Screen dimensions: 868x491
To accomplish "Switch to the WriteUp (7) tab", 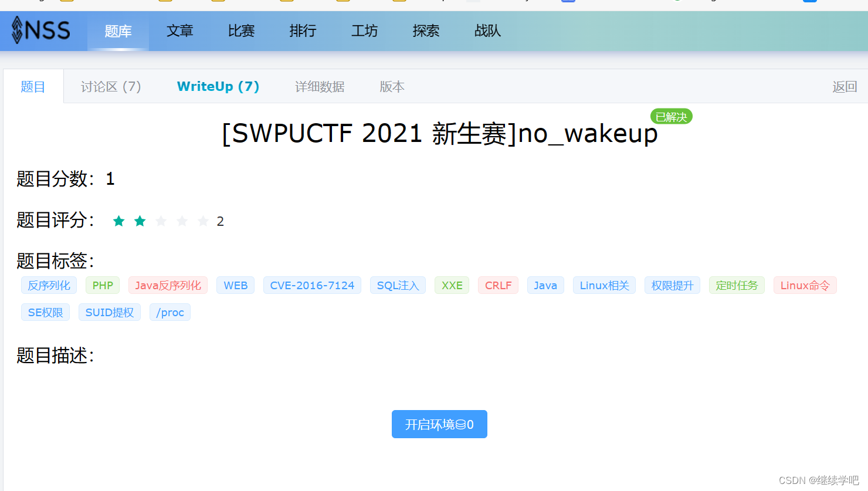I will coord(218,87).
